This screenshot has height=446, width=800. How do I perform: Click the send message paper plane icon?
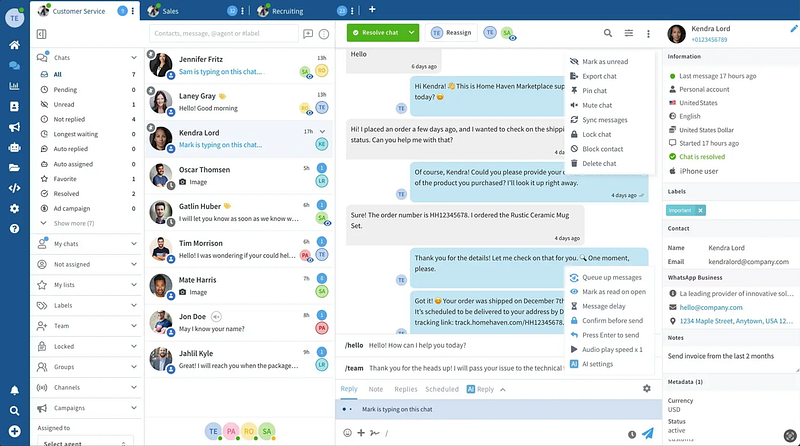coord(648,434)
